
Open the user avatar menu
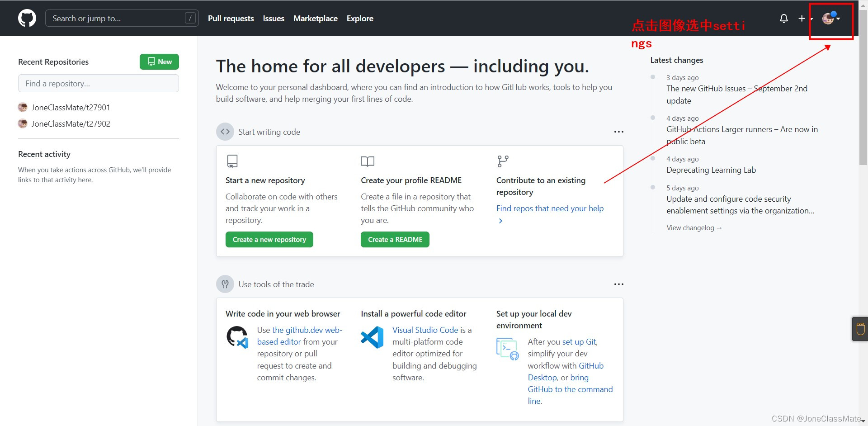(x=831, y=19)
